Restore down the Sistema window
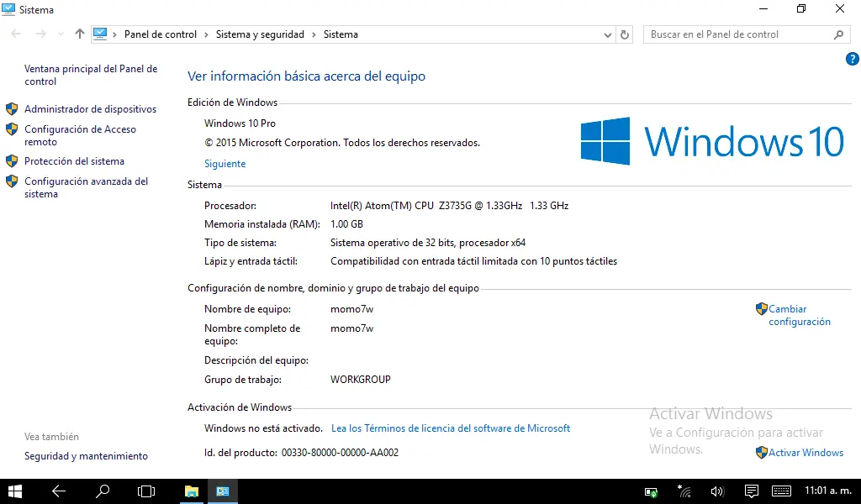The image size is (861, 504). pyautogui.click(x=801, y=8)
